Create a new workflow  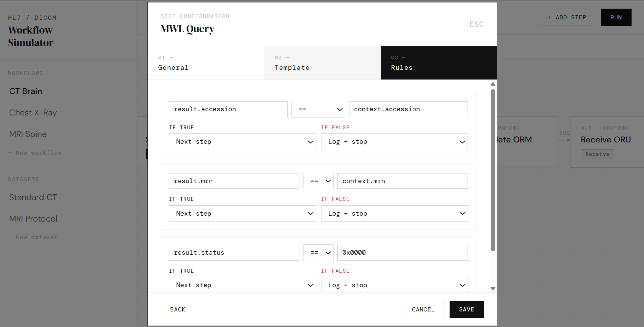click(x=35, y=153)
